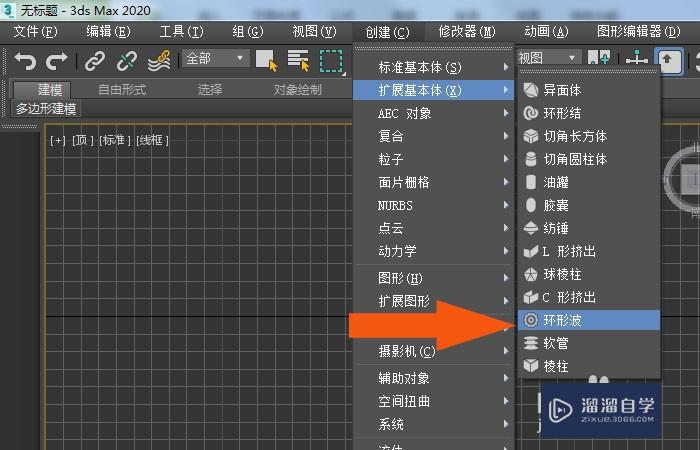Switch to the 自由形式 ribbon tab
This screenshot has width=700, height=450.
click(x=122, y=90)
